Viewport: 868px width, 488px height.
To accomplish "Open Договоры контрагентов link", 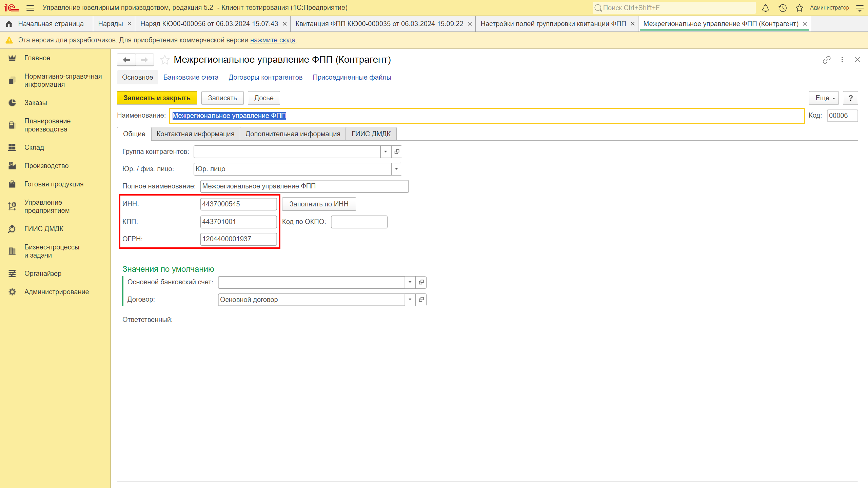I will tap(265, 77).
